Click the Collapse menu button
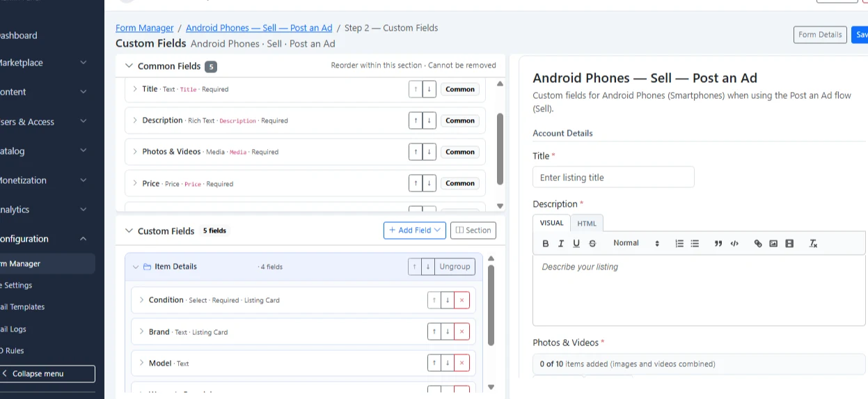The width and height of the screenshot is (868, 399). coord(47,374)
